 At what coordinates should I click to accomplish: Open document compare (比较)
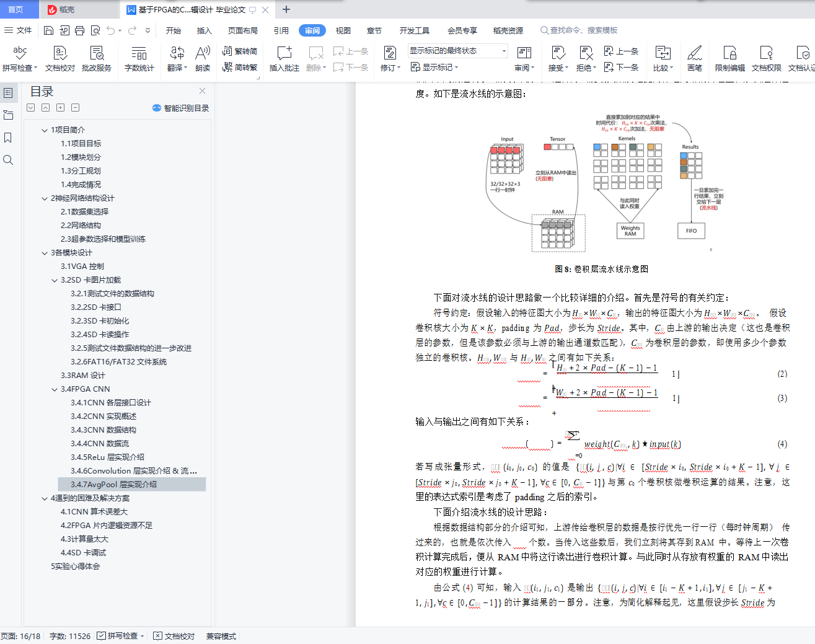663,59
